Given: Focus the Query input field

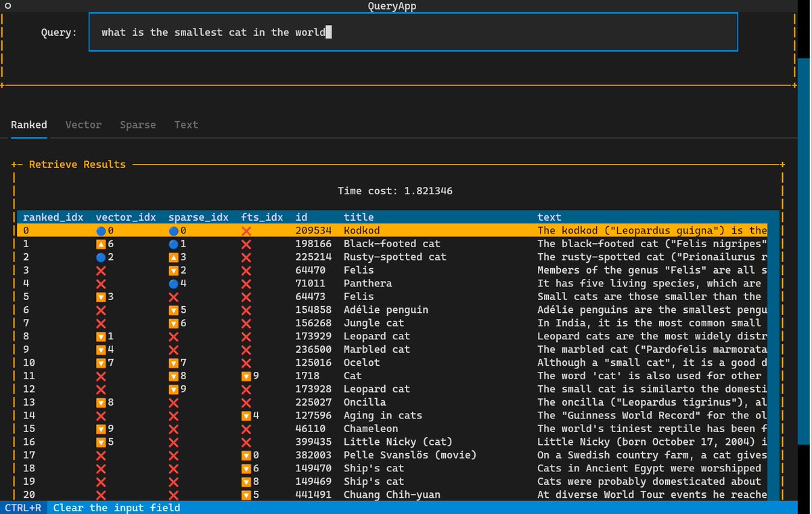Looking at the screenshot, I should click(413, 32).
